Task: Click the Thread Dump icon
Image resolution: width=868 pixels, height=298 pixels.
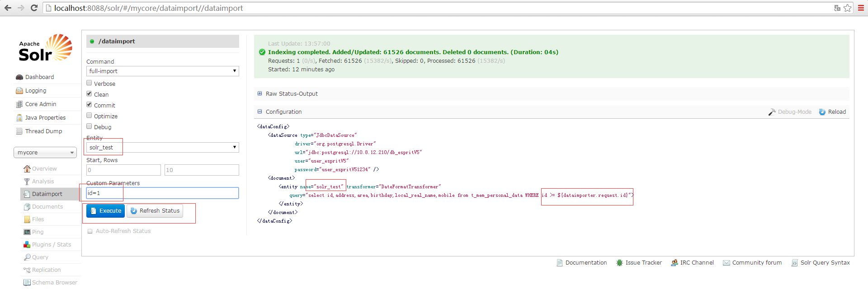Action: (19, 131)
